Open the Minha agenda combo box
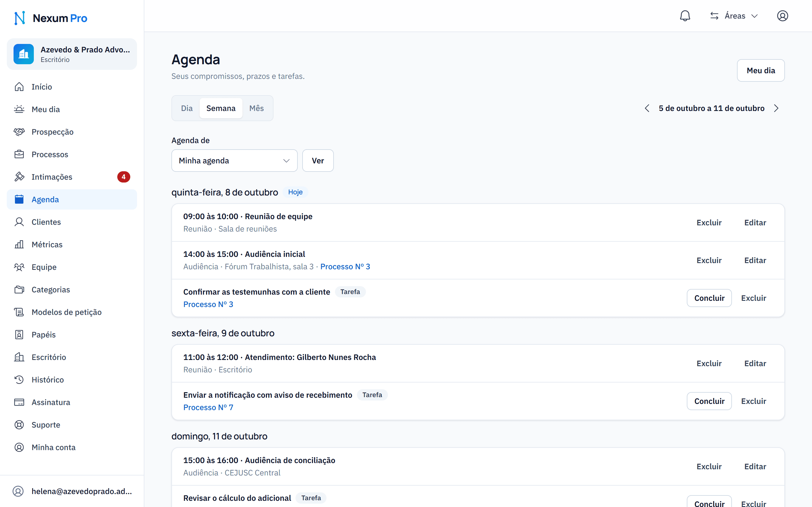 pyautogui.click(x=234, y=161)
